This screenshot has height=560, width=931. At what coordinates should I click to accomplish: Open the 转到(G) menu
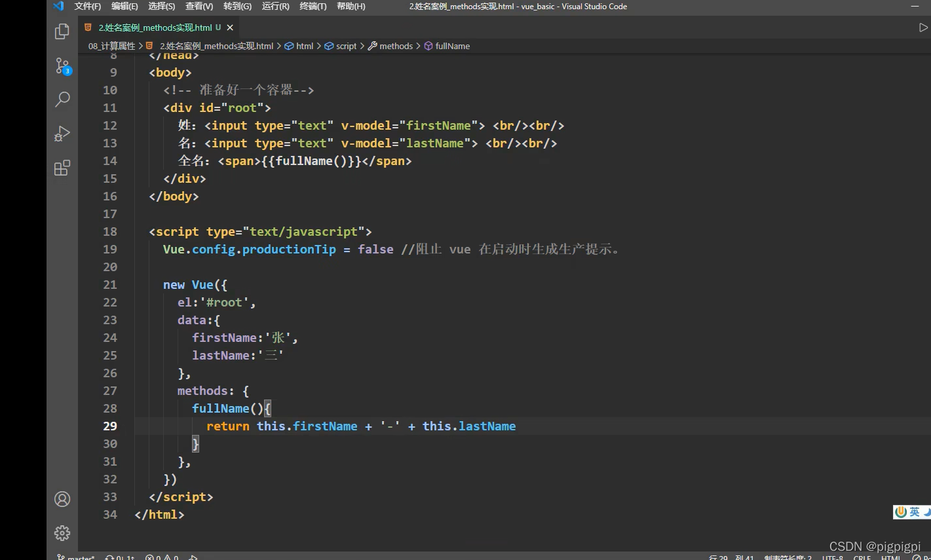[237, 6]
